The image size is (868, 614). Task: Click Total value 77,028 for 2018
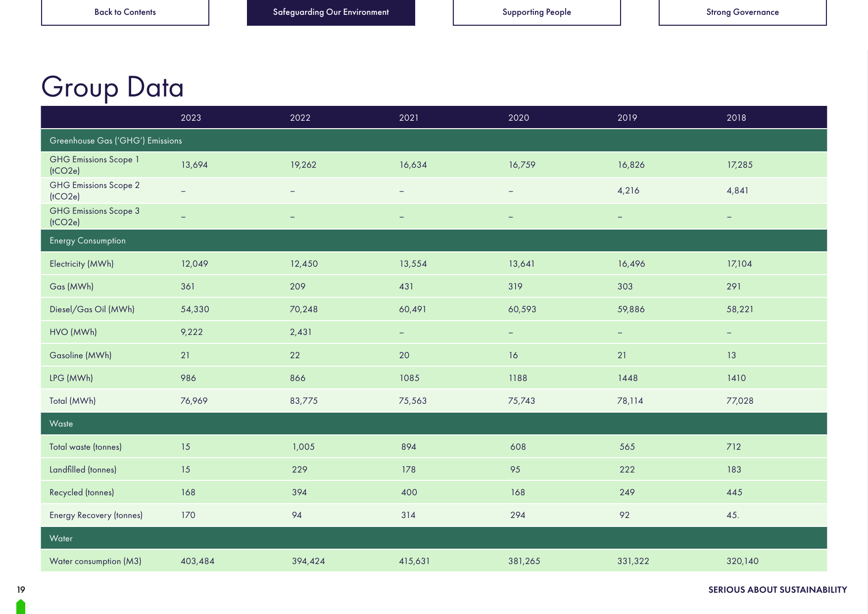(740, 401)
